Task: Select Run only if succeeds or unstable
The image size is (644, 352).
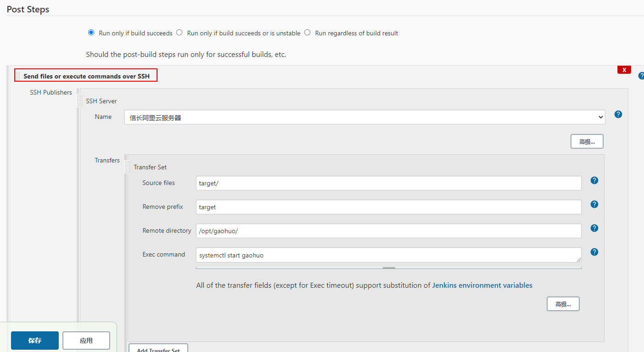Action: (179, 33)
